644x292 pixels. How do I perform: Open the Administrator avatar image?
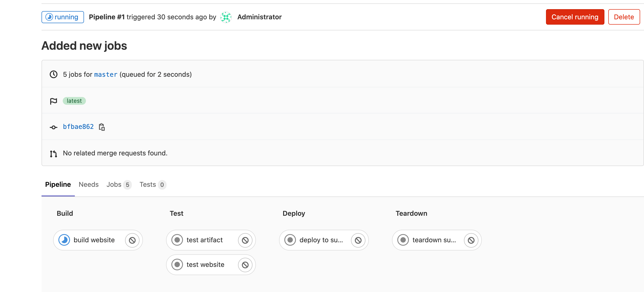click(226, 17)
